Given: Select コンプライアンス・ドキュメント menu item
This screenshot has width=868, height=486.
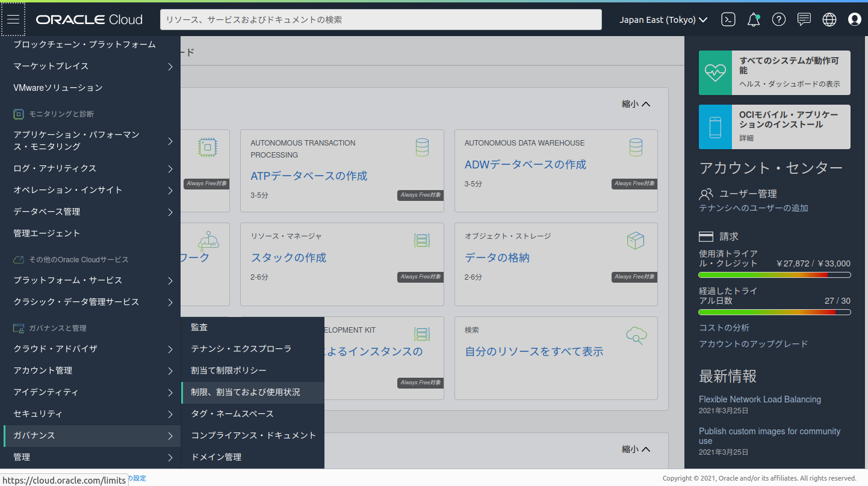Looking at the screenshot, I should (253, 435).
